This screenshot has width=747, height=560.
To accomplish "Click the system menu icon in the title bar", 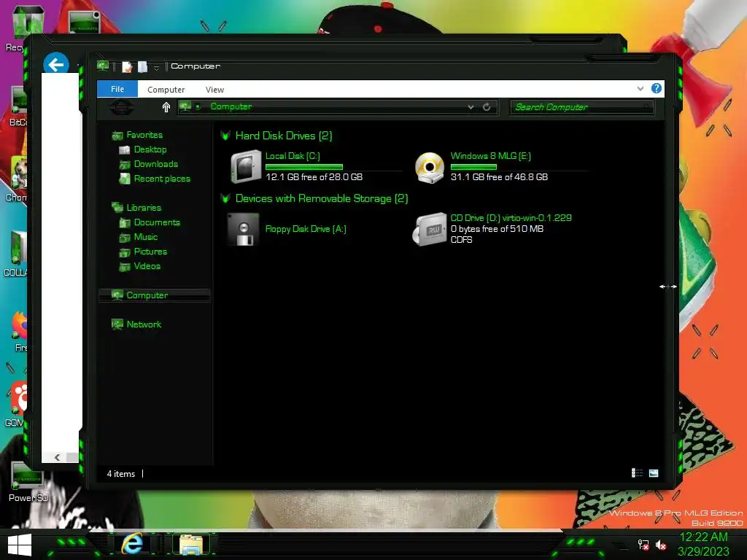I will click(103, 66).
